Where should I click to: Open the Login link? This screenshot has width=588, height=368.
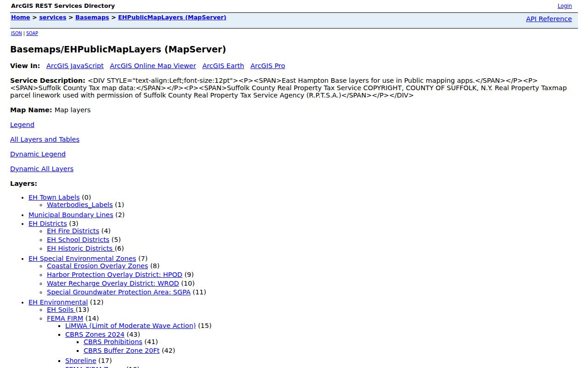tap(565, 6)
